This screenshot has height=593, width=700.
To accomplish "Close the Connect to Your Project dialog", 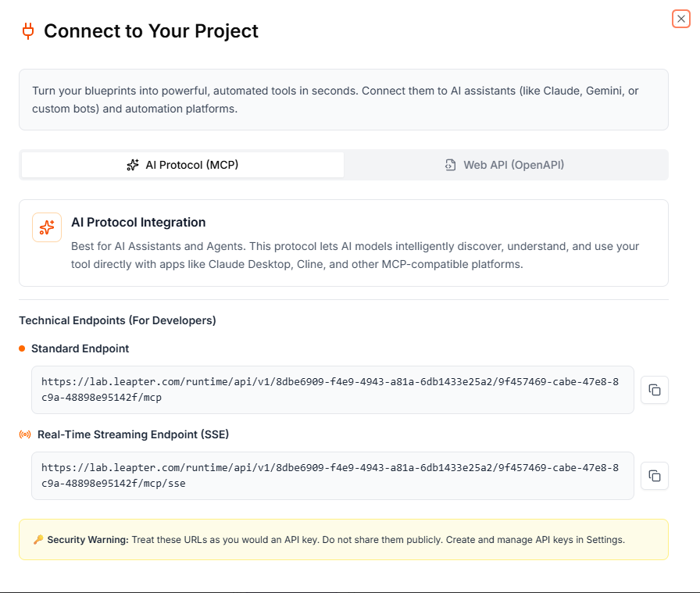I will [x=680, y=19].
